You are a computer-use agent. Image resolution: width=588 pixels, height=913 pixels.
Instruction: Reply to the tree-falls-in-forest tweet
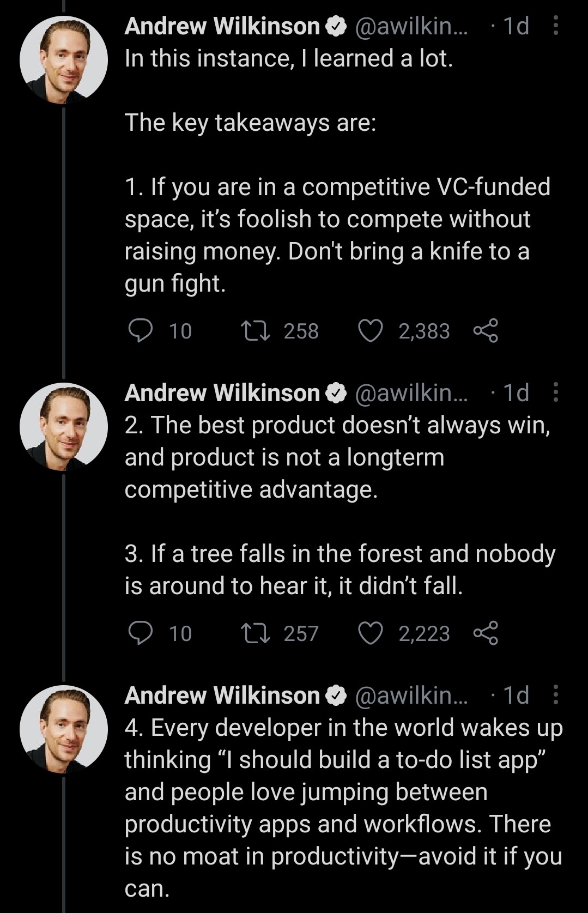pyautogui.click(x=141, y=633)
